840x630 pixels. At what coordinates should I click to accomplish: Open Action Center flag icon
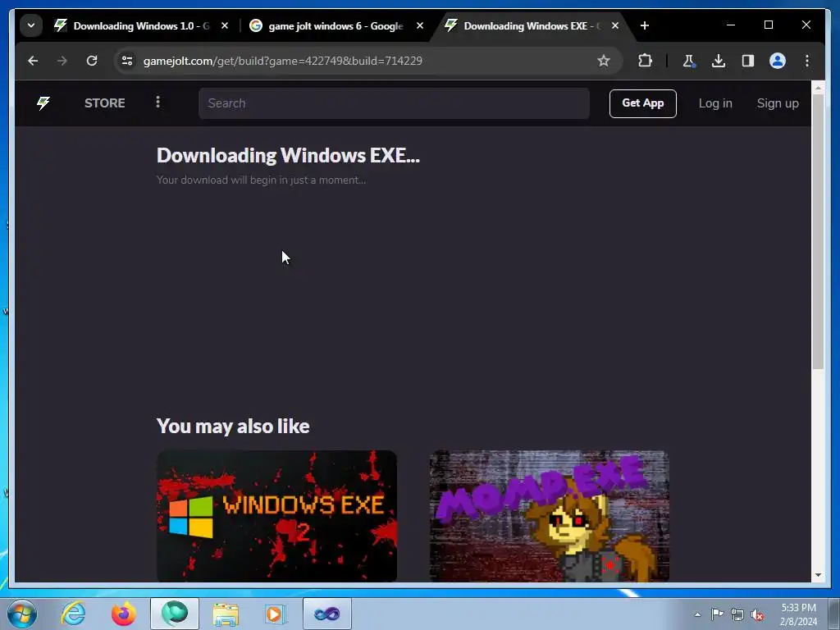point(717,614)
